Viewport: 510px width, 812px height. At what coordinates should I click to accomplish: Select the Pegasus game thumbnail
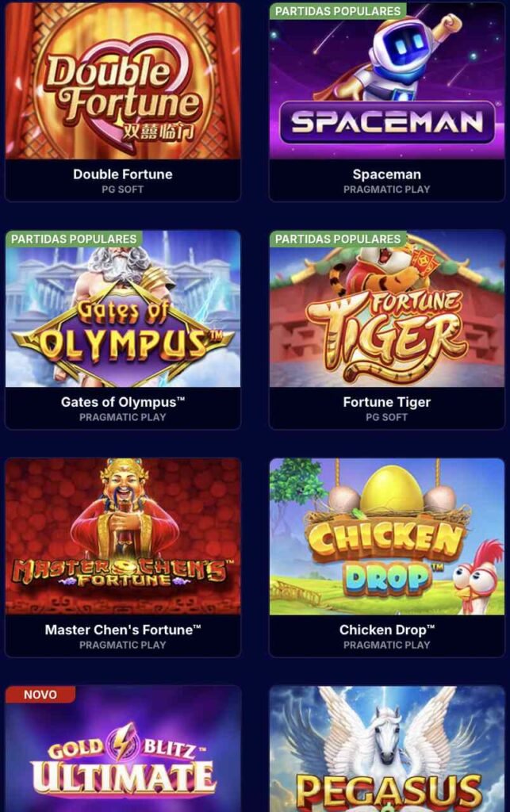coord(387,749)
